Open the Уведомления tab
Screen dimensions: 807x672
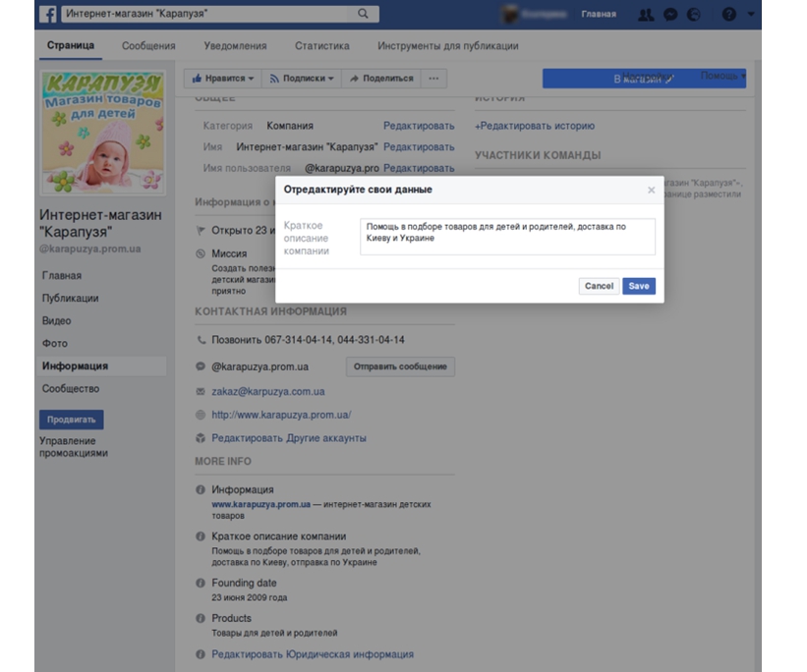(x=235, y=46)
